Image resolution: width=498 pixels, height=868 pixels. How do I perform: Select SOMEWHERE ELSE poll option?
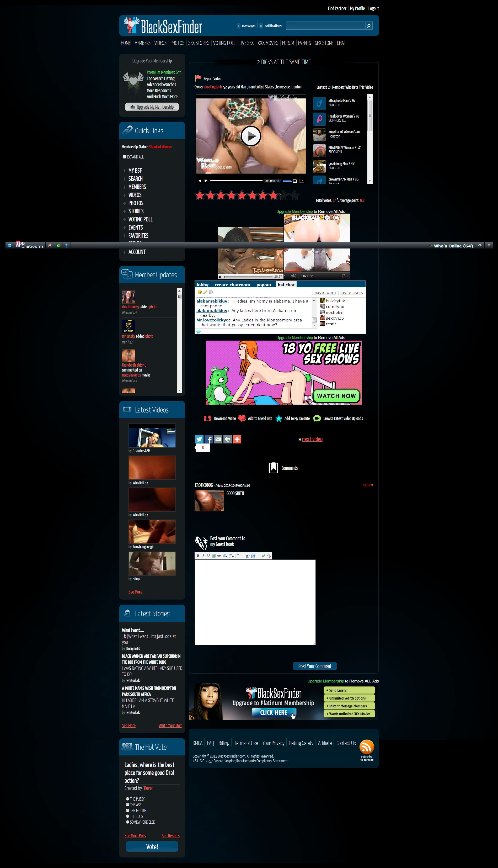pyautogui.click(x=127, y=822)
